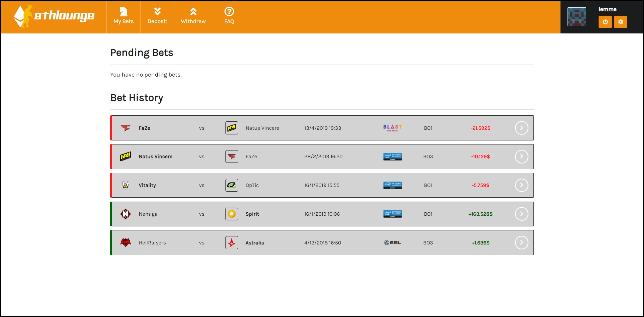Click the -5.759$ loss amount
The height and width of the screenshot is (317, 644).
pyautogui.click(x=480, y=185)
